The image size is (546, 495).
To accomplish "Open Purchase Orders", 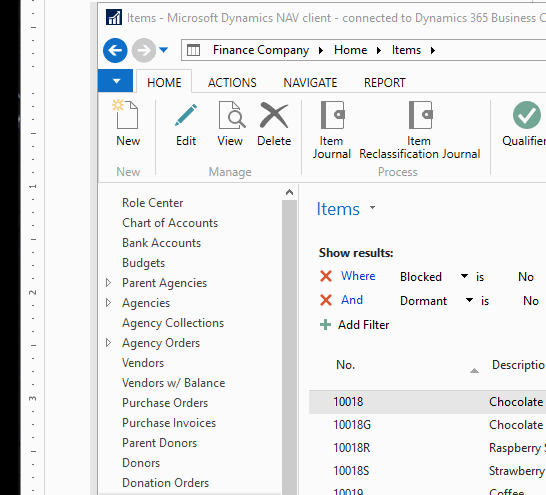I will [x=165, y=403].
